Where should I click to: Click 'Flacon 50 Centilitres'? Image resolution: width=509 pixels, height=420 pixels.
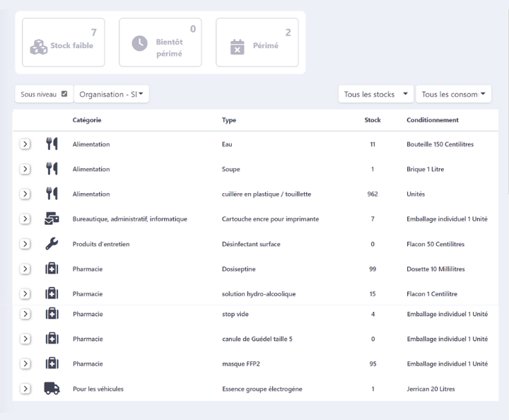pyautogui.click(x=435, y=244)
